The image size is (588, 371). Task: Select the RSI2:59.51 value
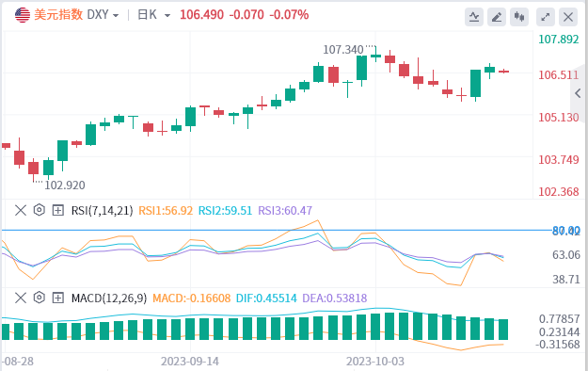click(x=225, y=211)
